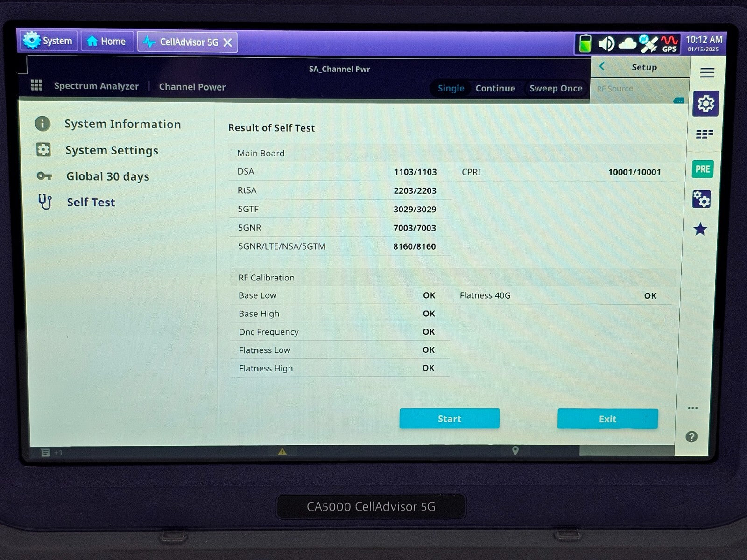Open the GPS satellite status icon
The height and width of the screenshot is (560, 747).
click(648, 43)
